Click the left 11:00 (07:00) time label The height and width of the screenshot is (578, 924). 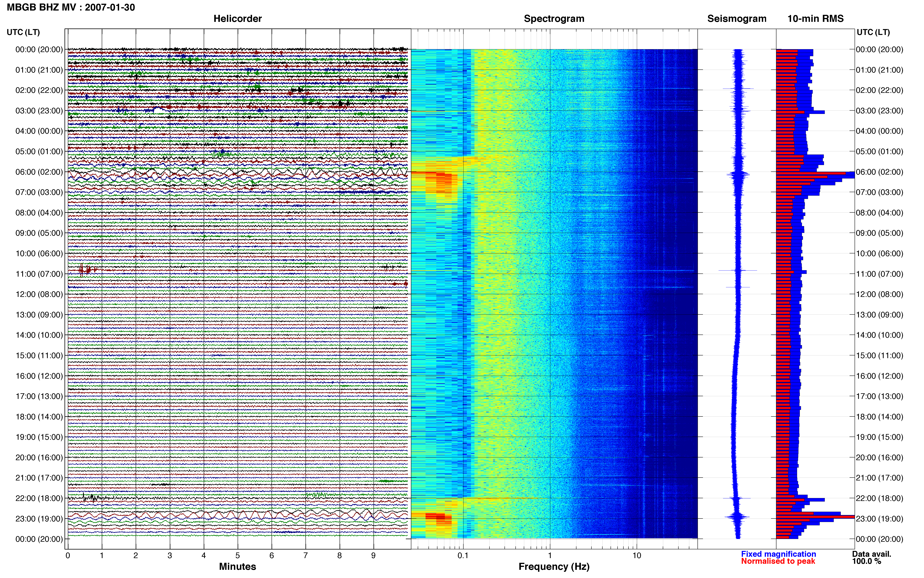coord(39,274)
